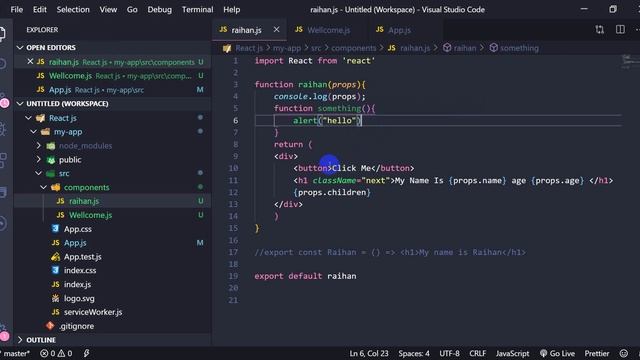Change file encoding UTF-8

[x=449, y=353]
